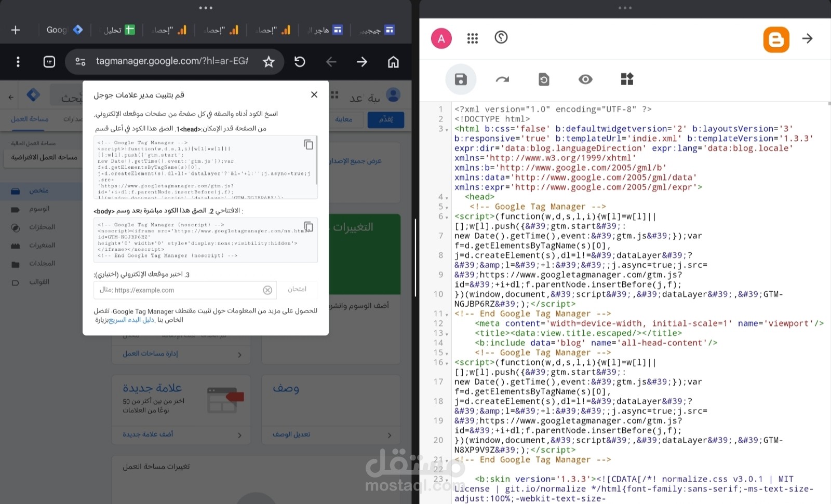Select مساحة العمل workspace tab
Screen dimensions: 831x504
[x=30, y=119]
